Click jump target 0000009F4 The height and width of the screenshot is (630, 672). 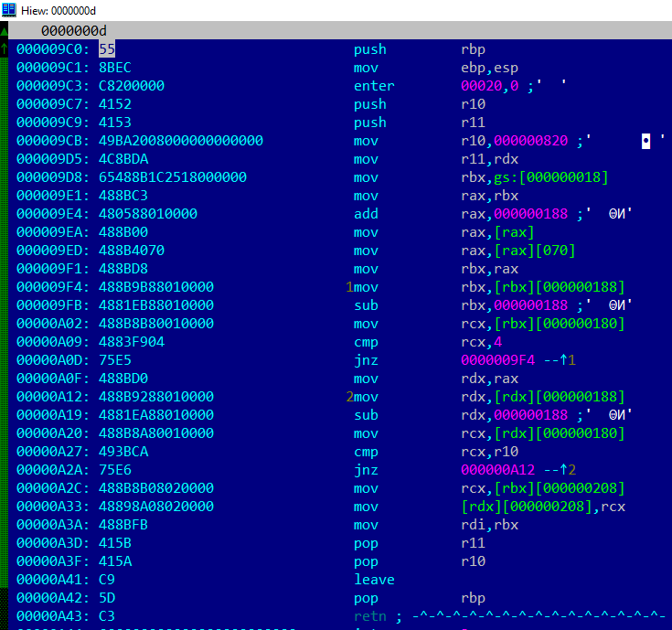coord(497,360)
